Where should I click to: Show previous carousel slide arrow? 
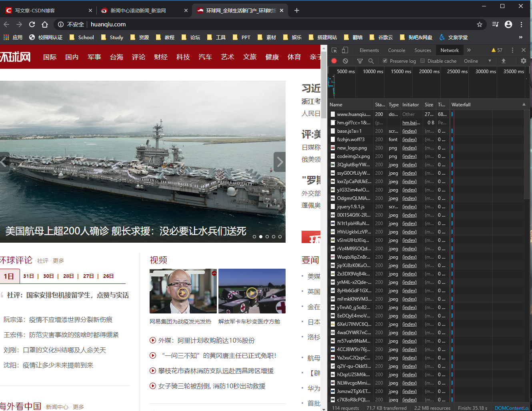tap(4, 162)
